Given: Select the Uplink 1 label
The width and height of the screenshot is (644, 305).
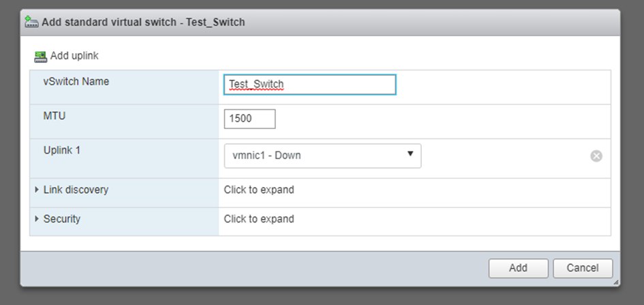Looking at the screenshot, I should [x=62, y=150].
